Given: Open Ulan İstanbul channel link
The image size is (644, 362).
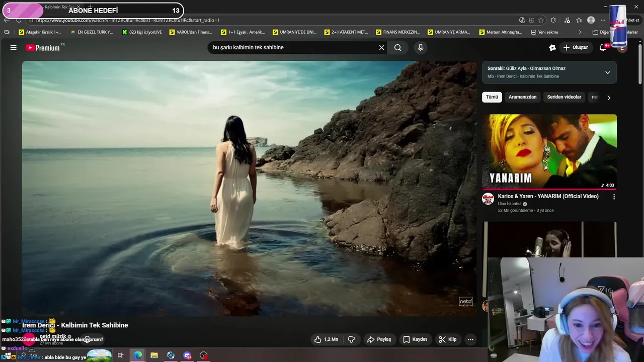Looking at the screenshot, I should coord(510,204).
